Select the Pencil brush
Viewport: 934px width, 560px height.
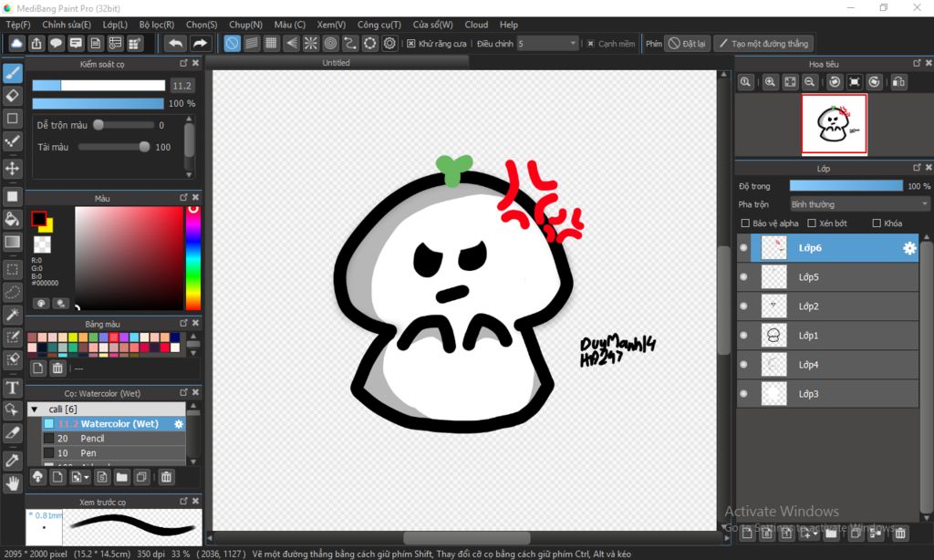point(114,439)
